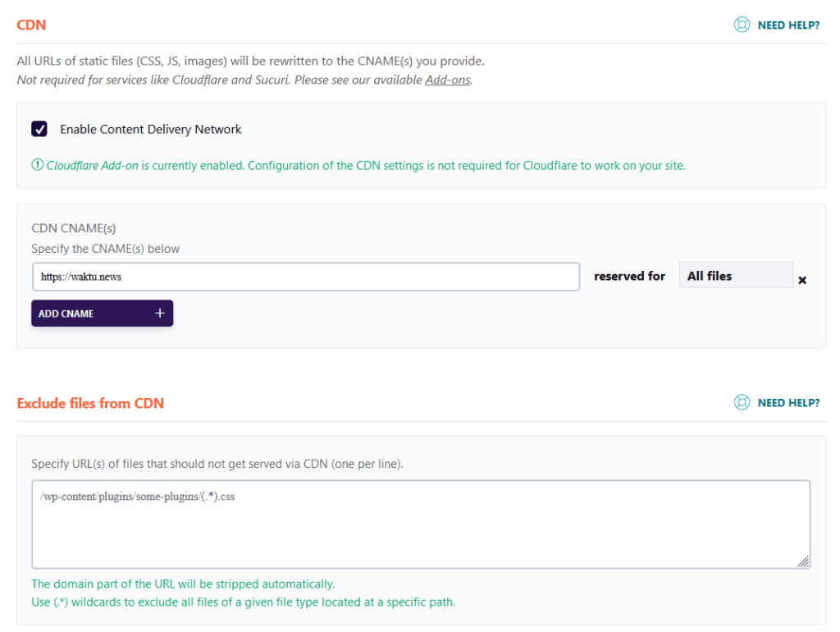Select the CDN section heading
This screenshot has height=632, width=840.
point(32,25)
